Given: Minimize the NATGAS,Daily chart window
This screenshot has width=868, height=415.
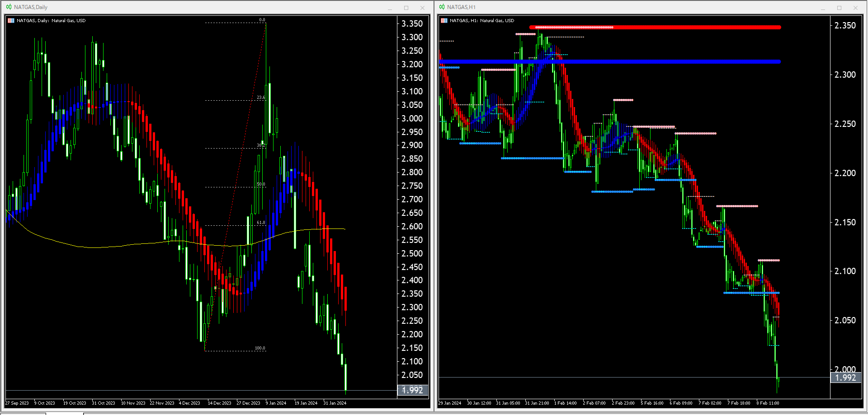Looking at the screenshot, I should [390, 8].
